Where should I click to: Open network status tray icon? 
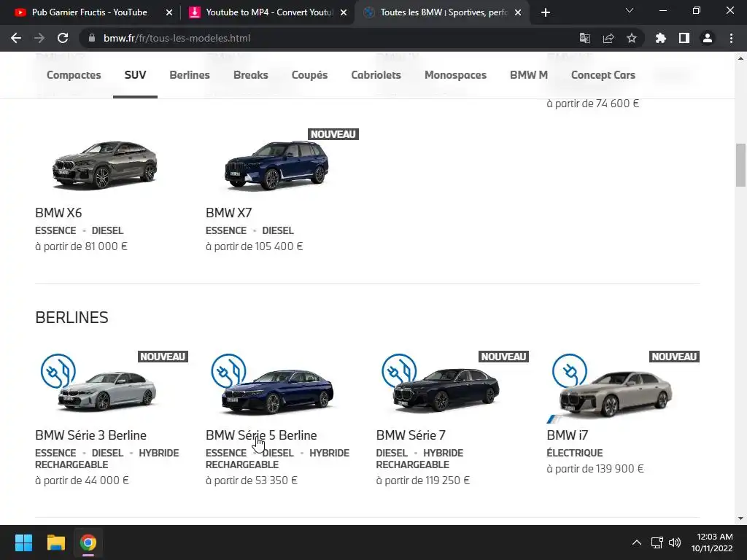(x=657, y=542)
